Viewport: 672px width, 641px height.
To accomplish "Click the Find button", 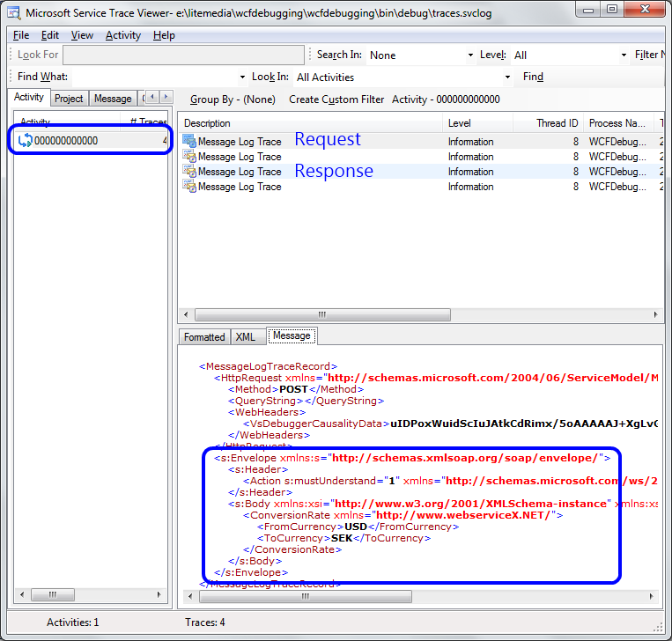I will pyautogui.click(x=533, y=77).
